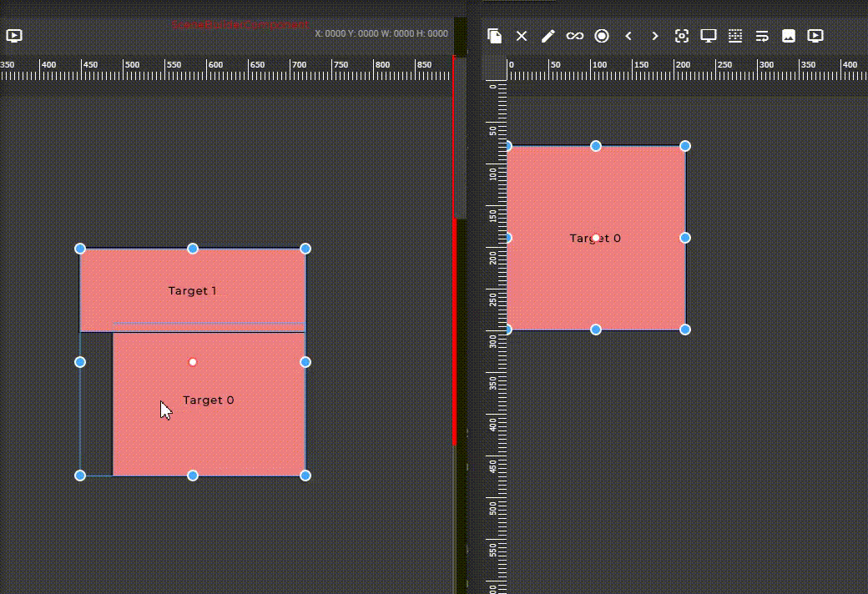Click middle-left handle of left selection

click(80, 362)
